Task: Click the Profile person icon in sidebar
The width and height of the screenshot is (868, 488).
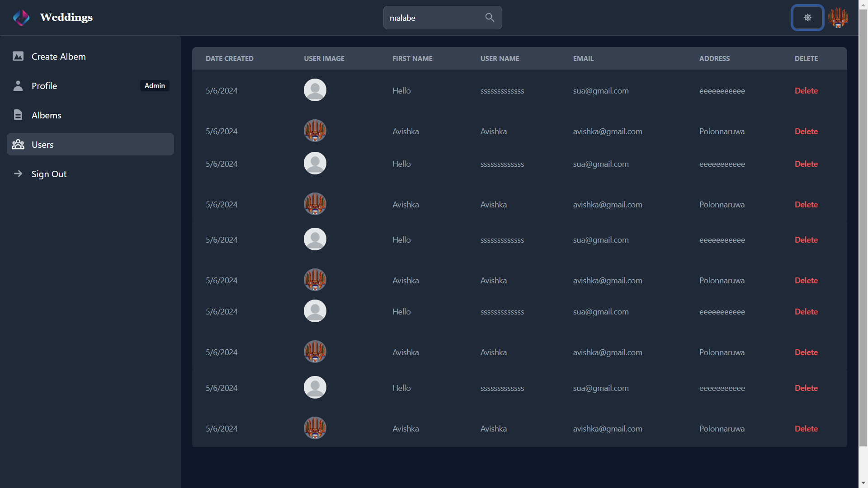Action: tap(18, 85)
